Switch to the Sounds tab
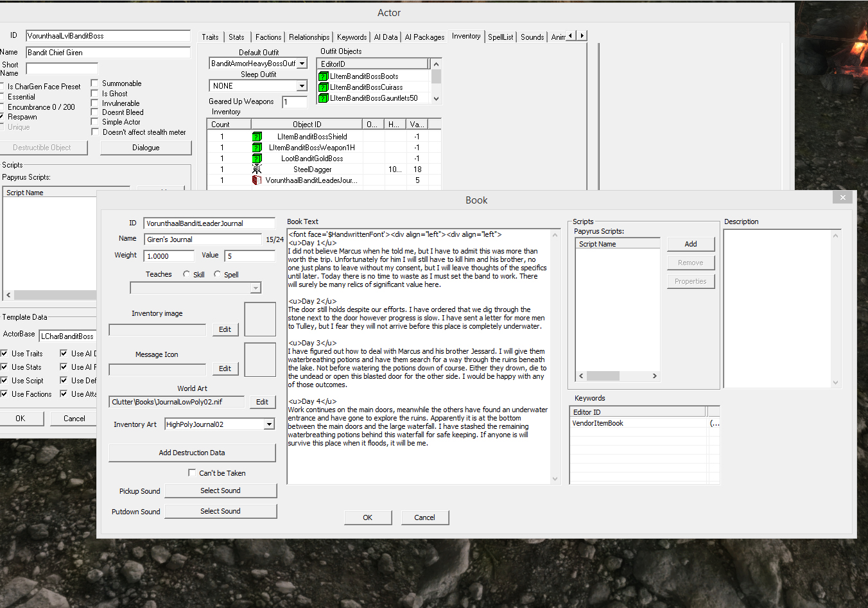This screenshot has width=868, height=608. [x=532, y=37]
